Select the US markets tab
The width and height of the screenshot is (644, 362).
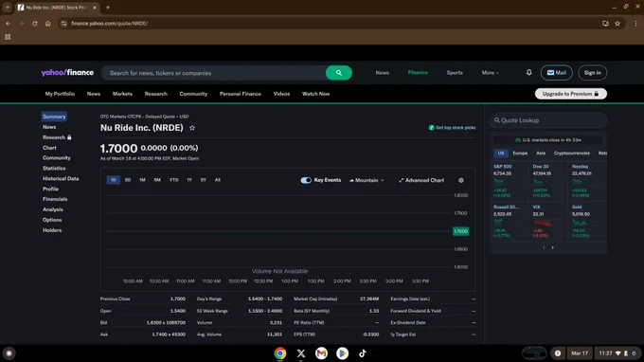point(501,153)
